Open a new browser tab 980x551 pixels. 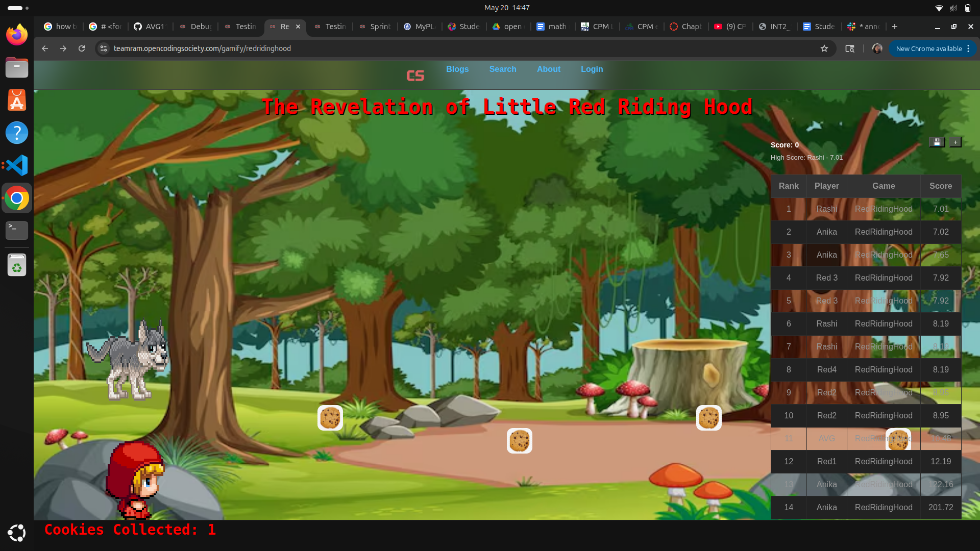pos(895,27)
